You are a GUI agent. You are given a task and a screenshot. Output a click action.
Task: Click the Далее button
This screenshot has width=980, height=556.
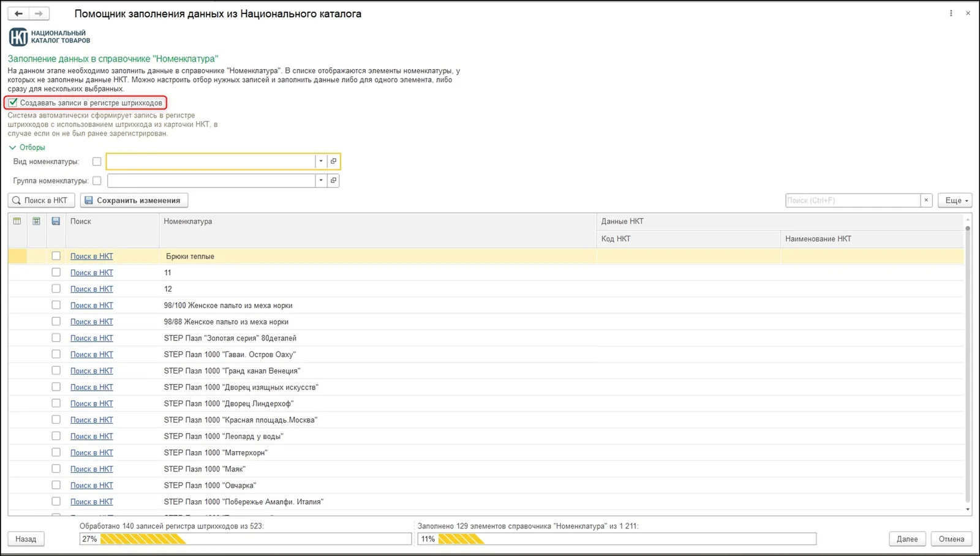tap(907, 539)
